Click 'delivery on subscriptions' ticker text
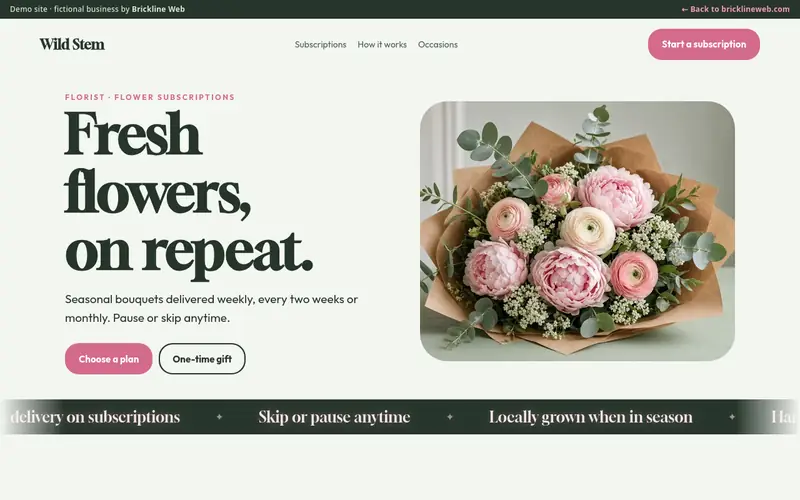This screenshot has width=800, height=500. pyautogui.click(x=95, y=417)
